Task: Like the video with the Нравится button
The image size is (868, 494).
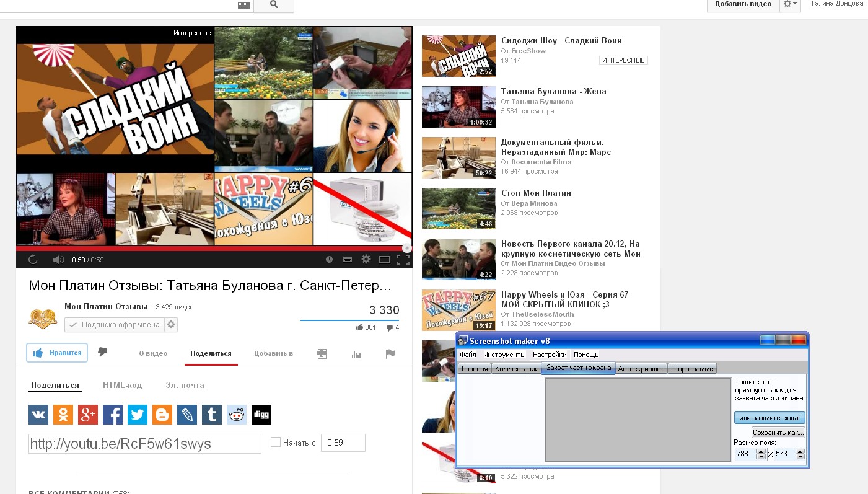Action: (57, 353)
